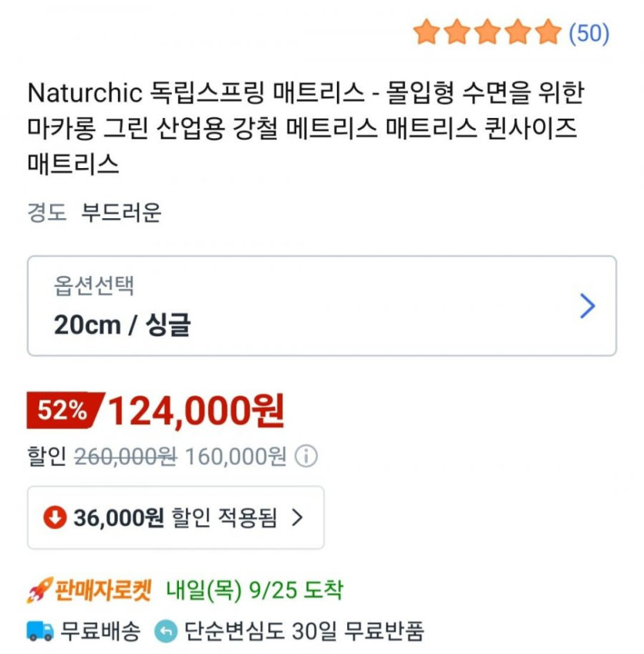644x654 pixels.
Task: Click the red down-arrow discount icon
Action: pyautogui.click(x=55, y=517)
